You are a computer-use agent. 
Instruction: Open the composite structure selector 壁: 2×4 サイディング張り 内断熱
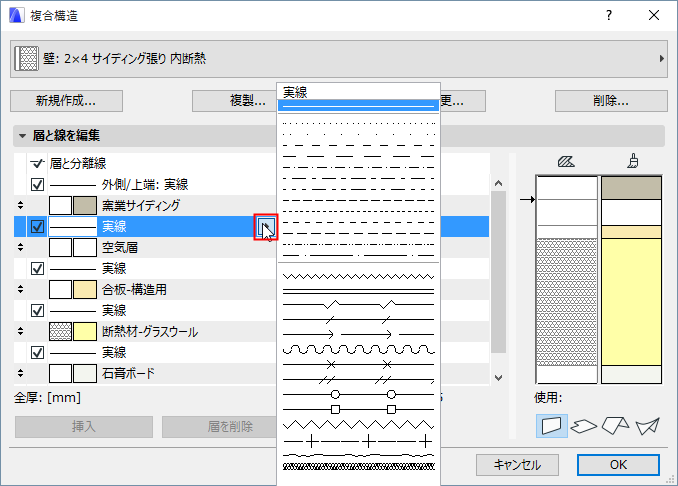tap(339, 59)
